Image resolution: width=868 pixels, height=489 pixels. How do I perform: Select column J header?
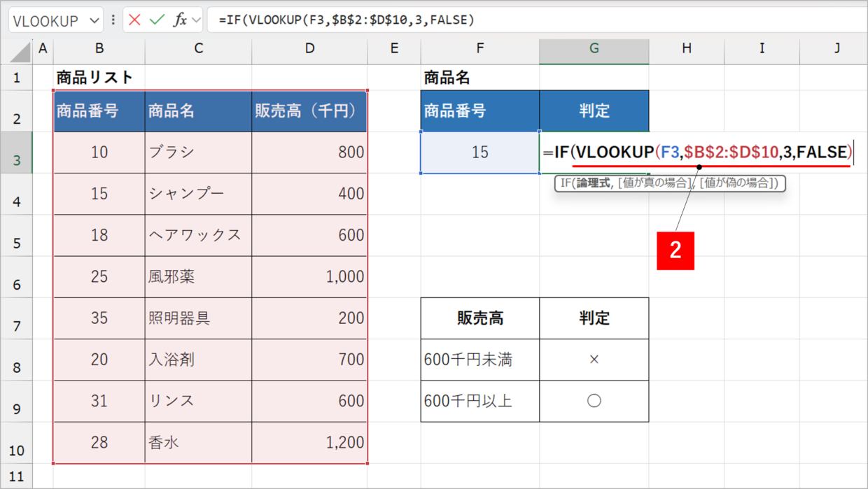pyautogui.click(x=833, y=48)
